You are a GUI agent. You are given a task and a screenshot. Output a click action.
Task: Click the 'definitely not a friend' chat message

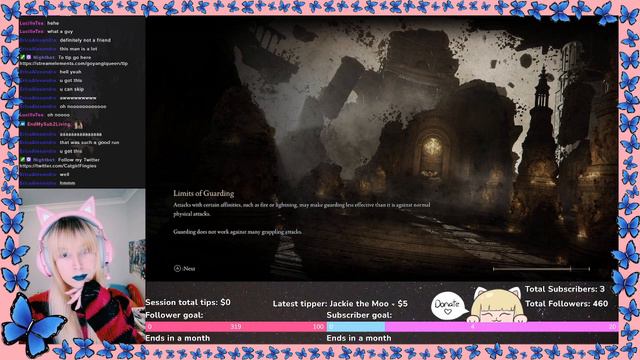85,40
